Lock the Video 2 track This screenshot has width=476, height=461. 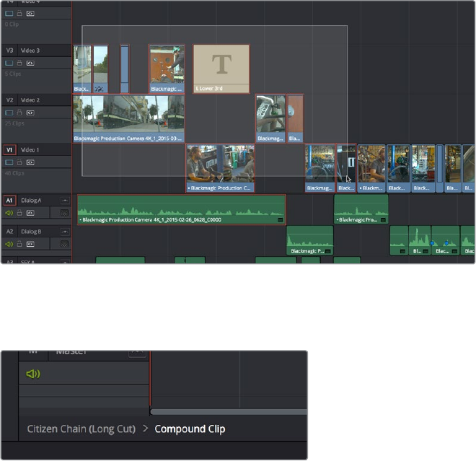pyautogui.click(x=19, y=113)
